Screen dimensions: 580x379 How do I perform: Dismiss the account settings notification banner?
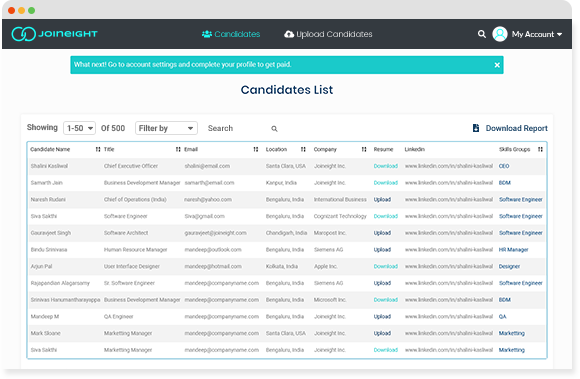pos(497,65)
